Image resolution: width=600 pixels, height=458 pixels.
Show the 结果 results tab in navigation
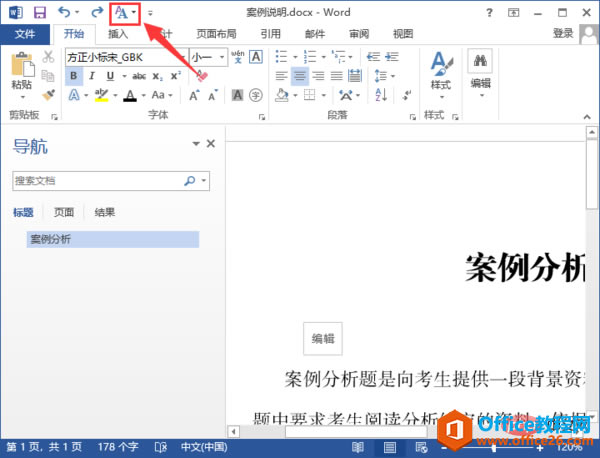(x=105, y=212)
